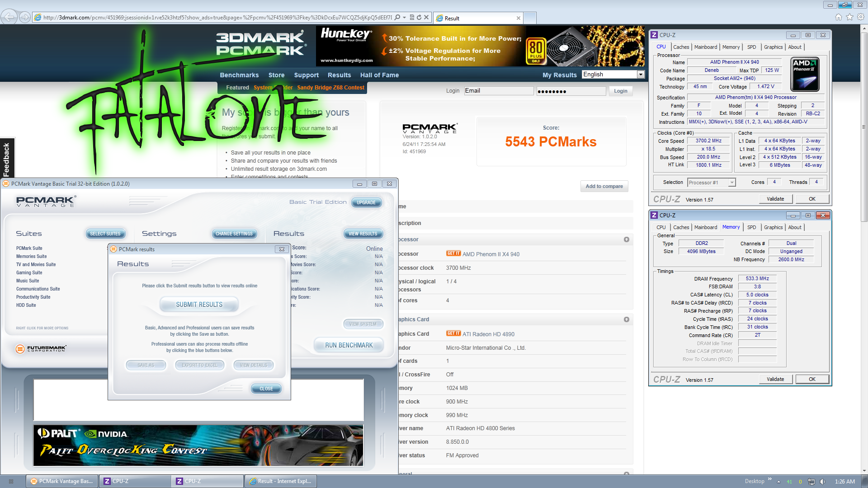
Task: Click the Feedback side tab
Action: 6,159
